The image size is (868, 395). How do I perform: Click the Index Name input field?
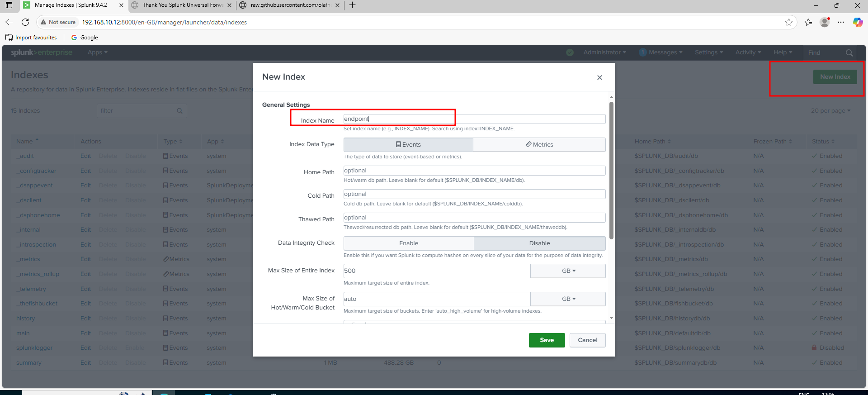coord(474,119)
